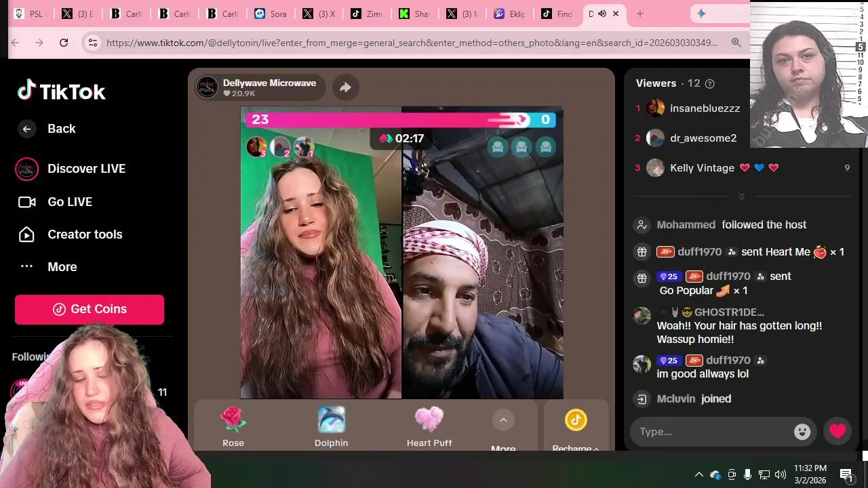Viewport: 868px width, 488px height.
Task: Open GHOSTR1DE chat user avatar
Action: [x=642, y=316]
